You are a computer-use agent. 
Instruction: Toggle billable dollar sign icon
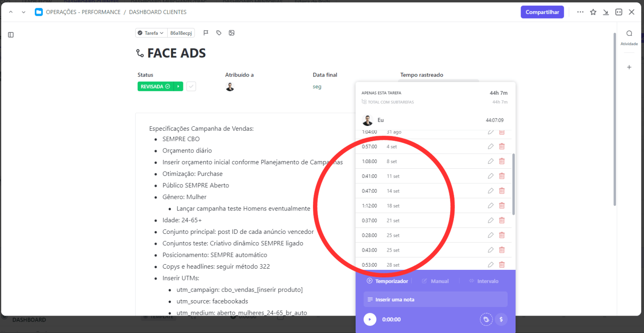501,319
